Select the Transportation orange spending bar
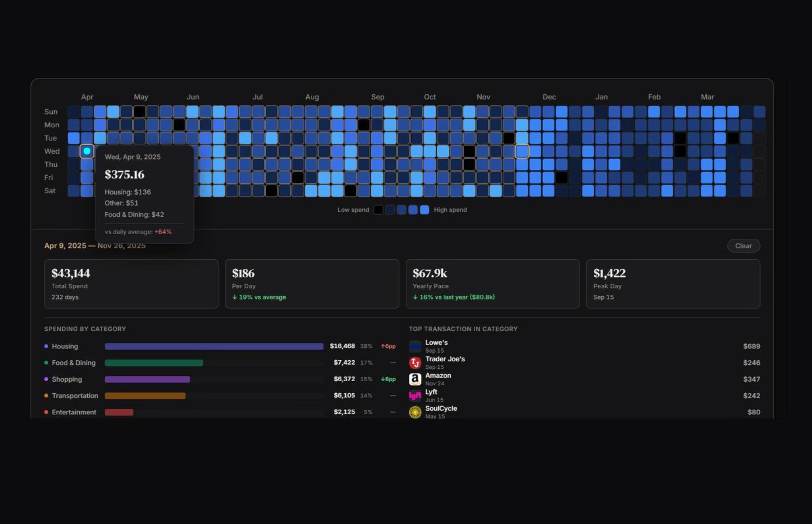This screenshot has width=812, height=524. point(145,396)
